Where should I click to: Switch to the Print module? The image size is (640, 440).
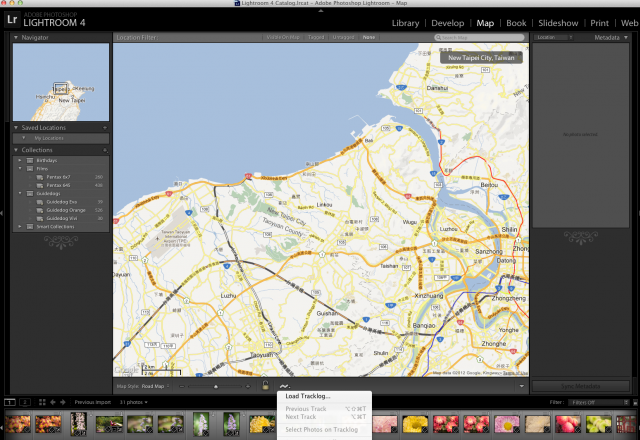599,23
